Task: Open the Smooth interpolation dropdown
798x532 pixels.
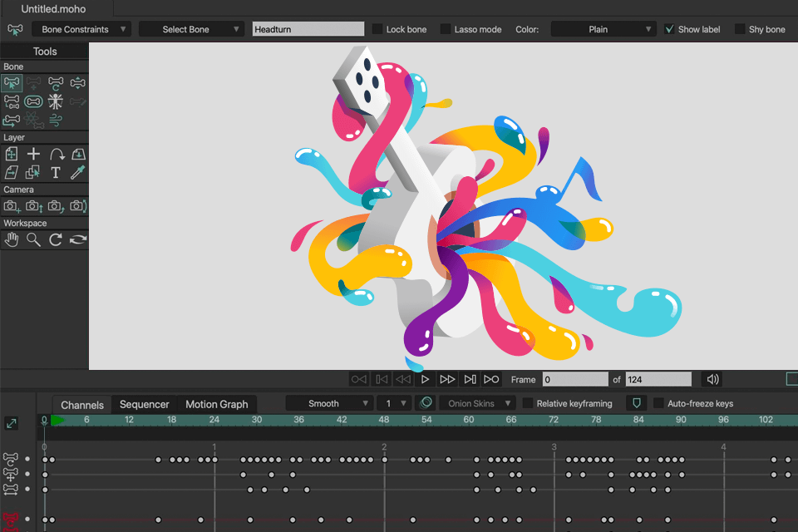Action: [x=329, y=403]
